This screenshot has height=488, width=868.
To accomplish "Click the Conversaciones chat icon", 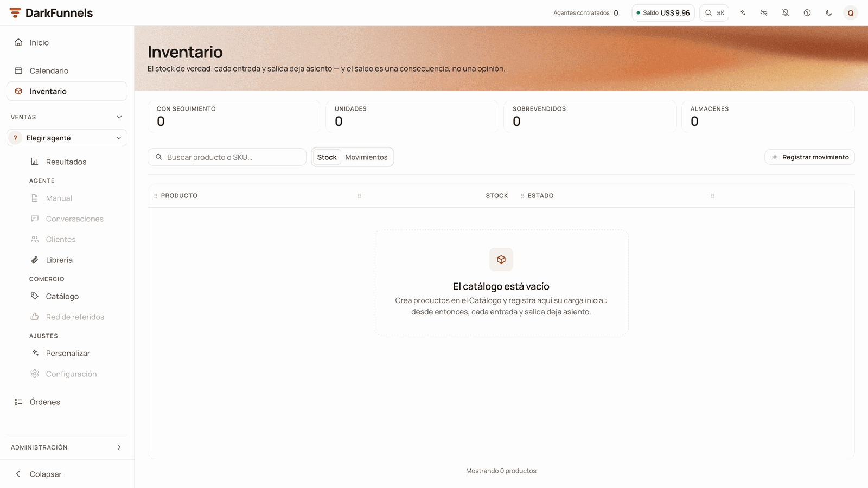I will coord(35,219).
